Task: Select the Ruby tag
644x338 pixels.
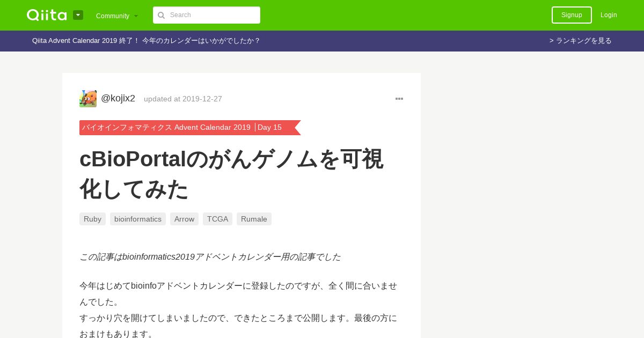Action: pos(92,219)
